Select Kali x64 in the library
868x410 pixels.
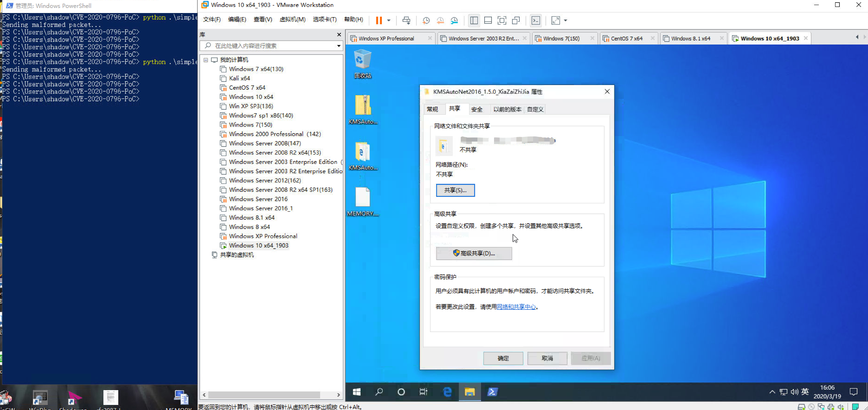[x=239, y=78]
